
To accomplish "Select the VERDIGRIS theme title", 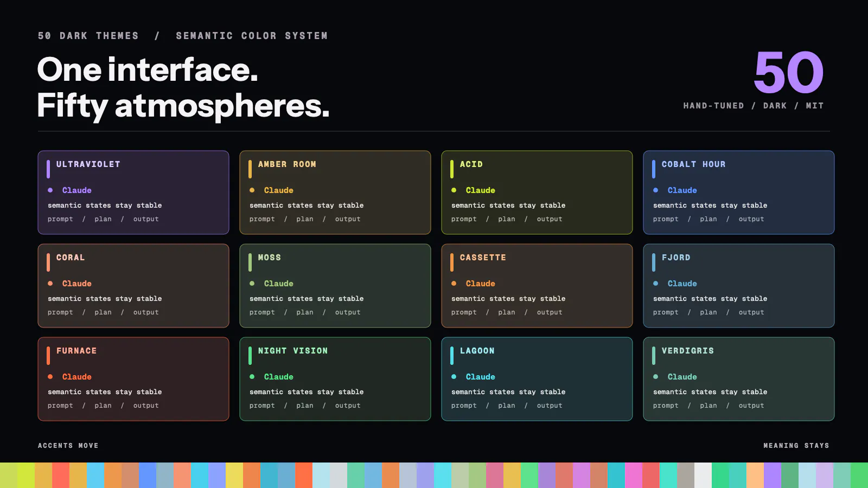I will (x=688, y=351).
